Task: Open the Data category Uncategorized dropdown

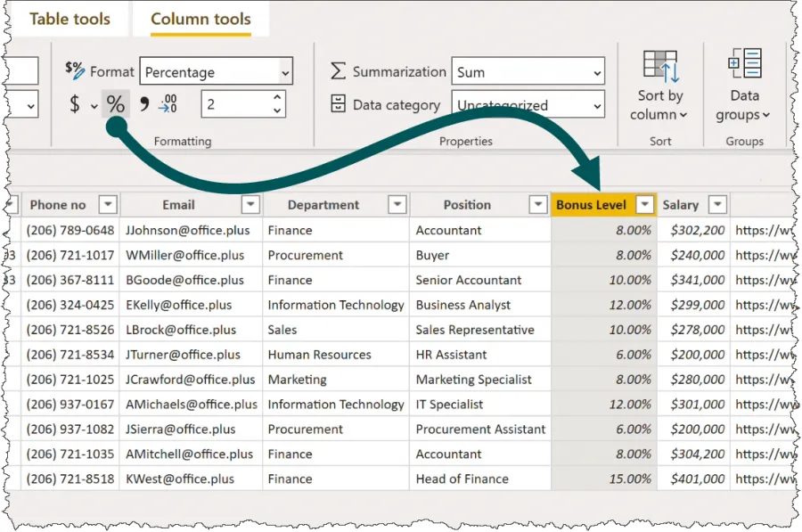Action: coord(528,105)
